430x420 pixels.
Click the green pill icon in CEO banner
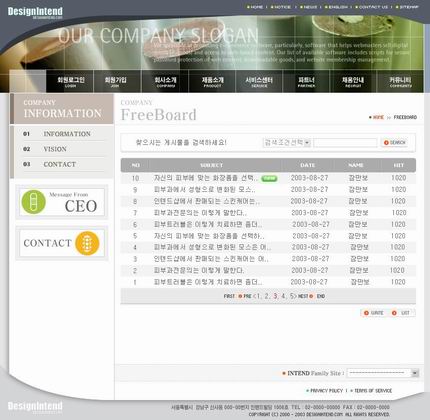34,202
